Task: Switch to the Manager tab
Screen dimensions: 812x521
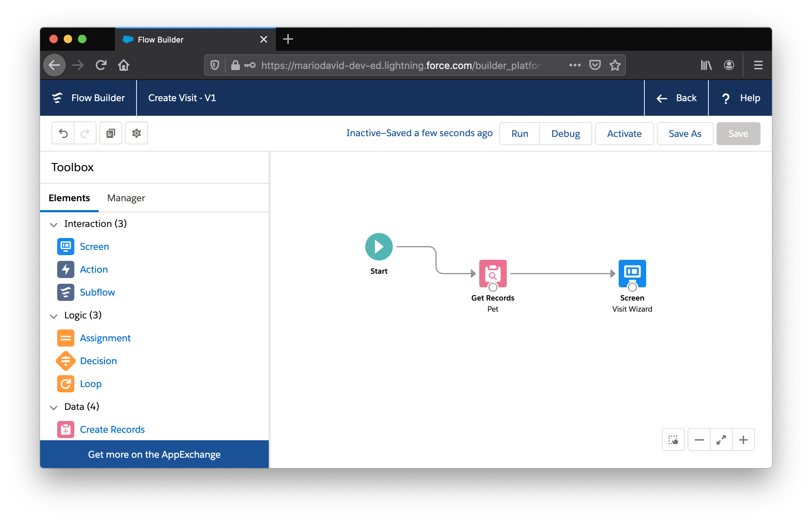Action: (126, 198)
